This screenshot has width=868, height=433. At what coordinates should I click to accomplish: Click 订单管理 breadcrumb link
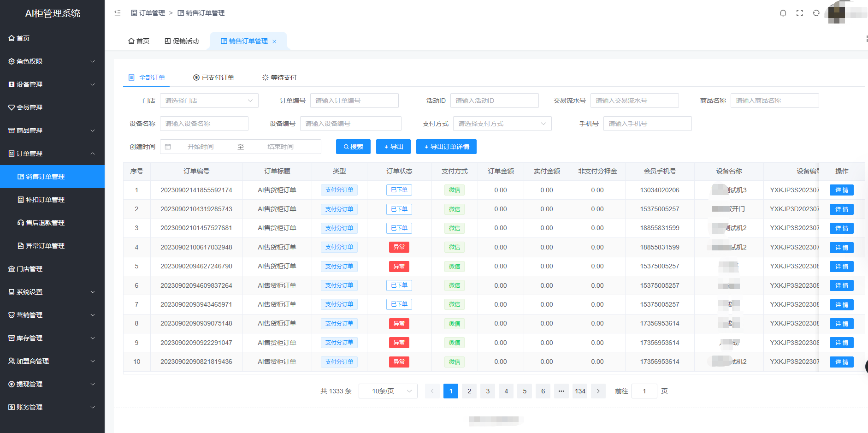coord(148,13)
